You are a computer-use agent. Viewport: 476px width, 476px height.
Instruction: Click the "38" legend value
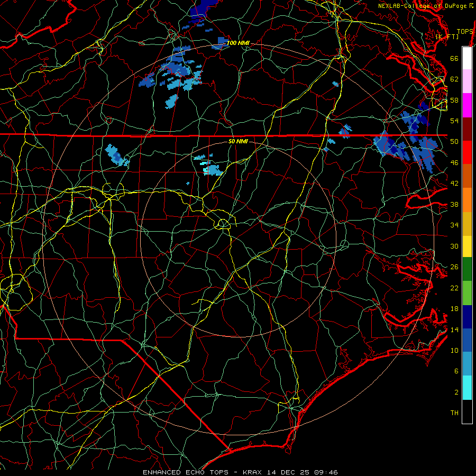[x=454, y=205]
